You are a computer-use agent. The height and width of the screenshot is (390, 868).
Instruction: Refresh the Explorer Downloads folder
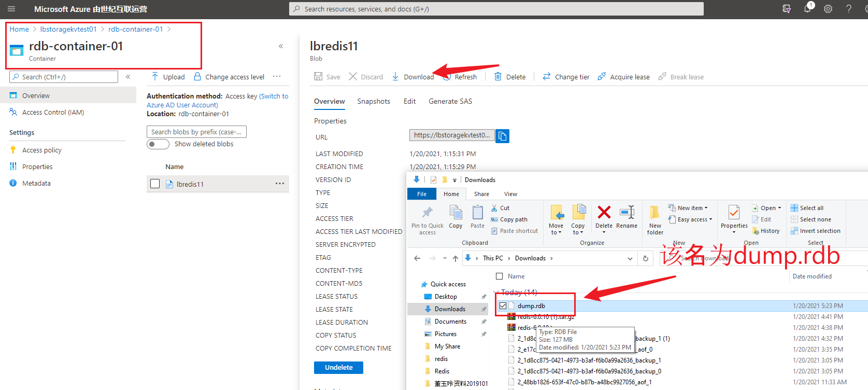[x=646, y=258]
